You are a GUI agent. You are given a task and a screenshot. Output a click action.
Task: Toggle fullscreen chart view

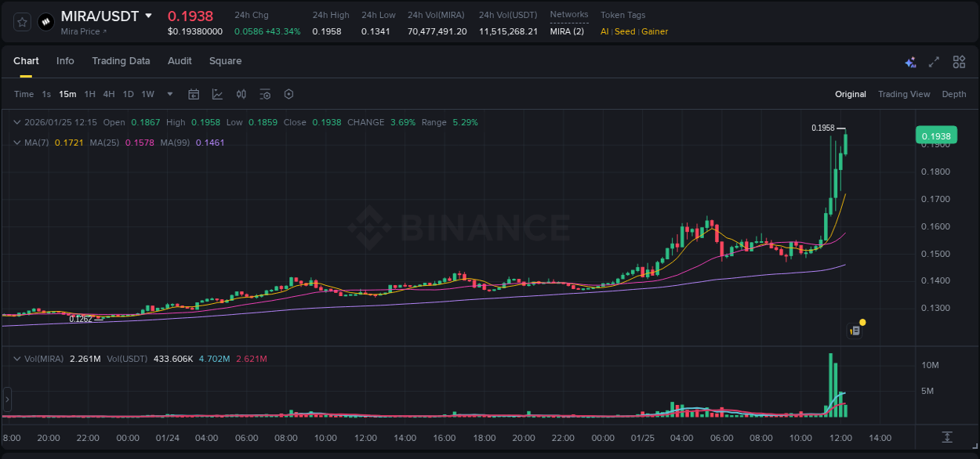point(934,62)
